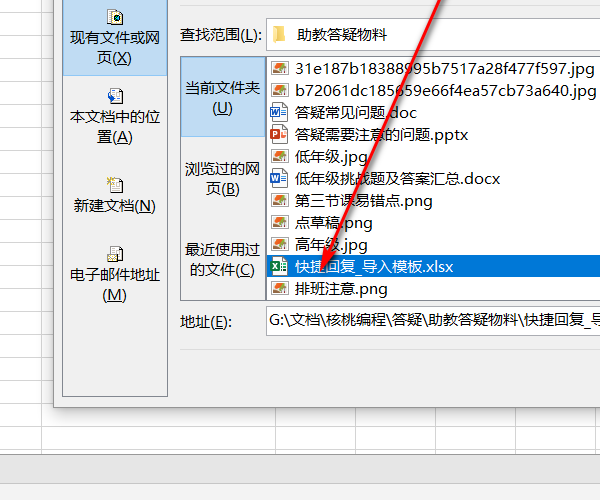Click the Word icon of 答疑常见问题.doc
Screen dimensions: 600x500
point(279,112)
